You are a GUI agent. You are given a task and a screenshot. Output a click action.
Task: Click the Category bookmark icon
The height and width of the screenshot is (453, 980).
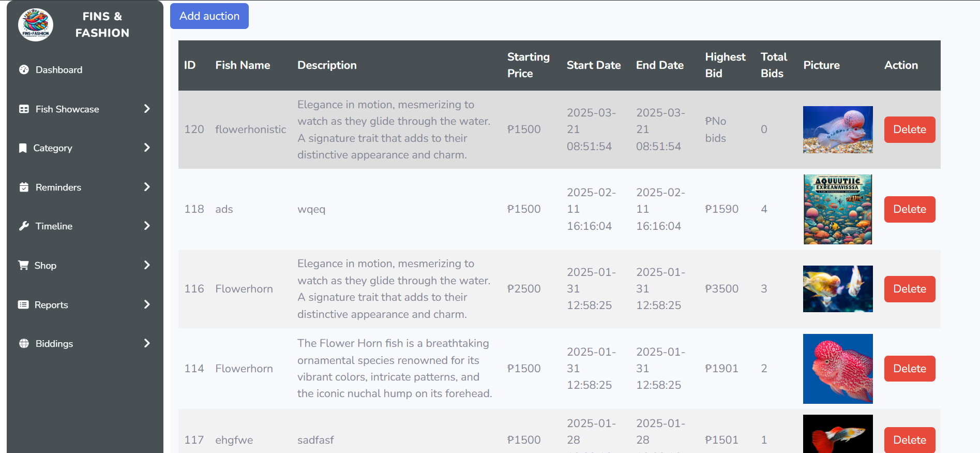(x=23, y=148)
